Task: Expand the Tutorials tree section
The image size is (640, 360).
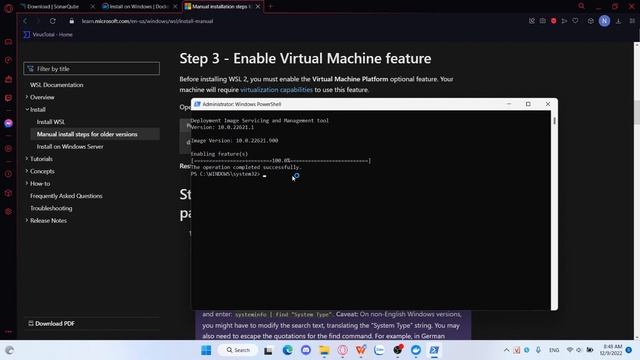Action: 27,159
